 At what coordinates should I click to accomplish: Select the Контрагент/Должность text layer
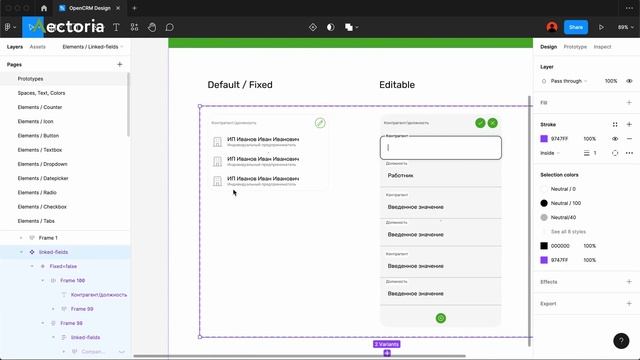tap(98, 295)
